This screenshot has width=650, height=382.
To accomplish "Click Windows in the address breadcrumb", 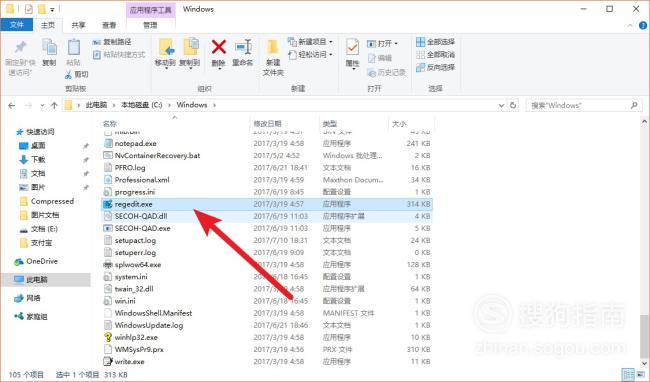I will click(192, 105).
